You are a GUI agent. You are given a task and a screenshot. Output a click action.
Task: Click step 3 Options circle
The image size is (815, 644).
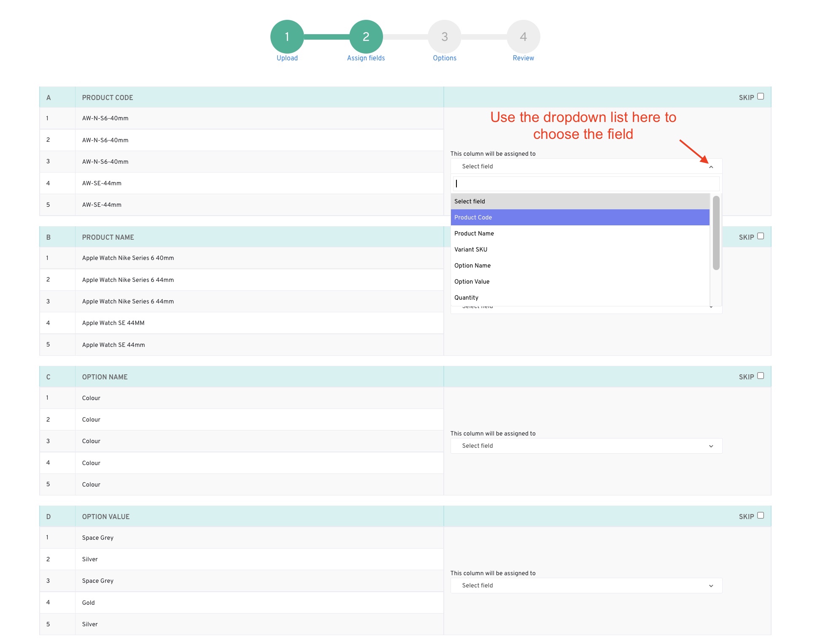coord(444,37)
